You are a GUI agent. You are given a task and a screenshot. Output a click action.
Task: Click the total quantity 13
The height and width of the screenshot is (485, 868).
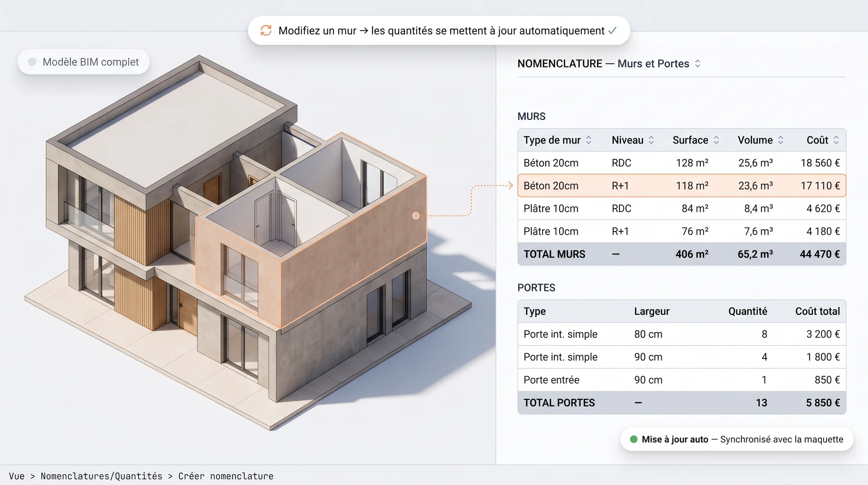[761, 403]
